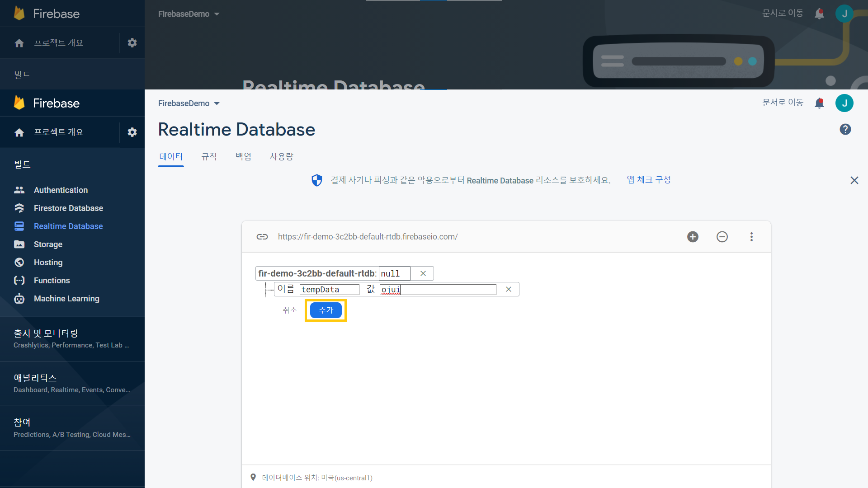Switch to the 규칙 tab
This screenshot has width=868, height=488.
pos(209,156)
